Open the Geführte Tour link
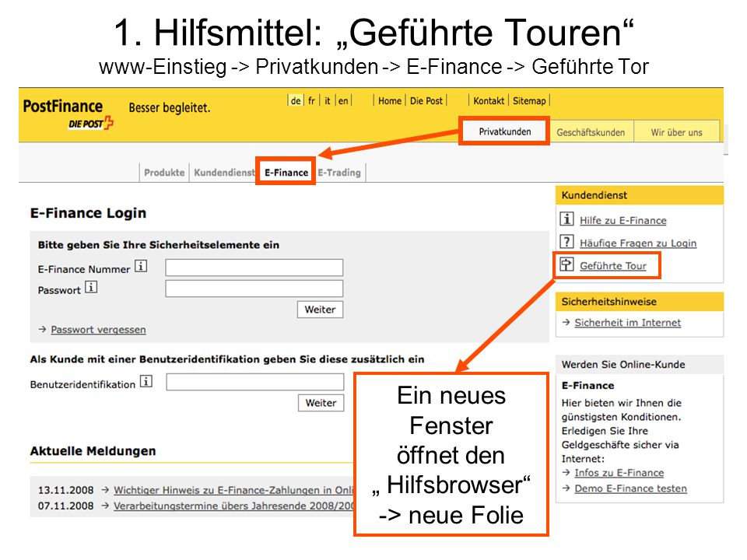 [612, 266]
